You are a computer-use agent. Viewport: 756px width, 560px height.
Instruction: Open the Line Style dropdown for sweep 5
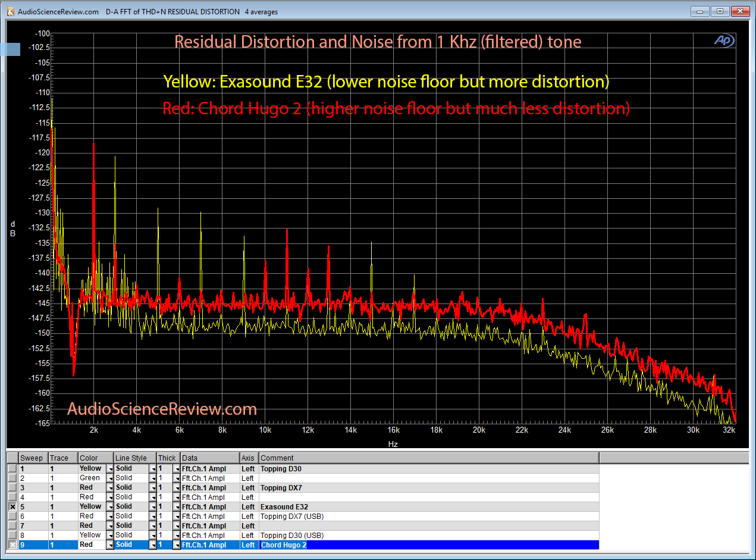pos(153,506)
